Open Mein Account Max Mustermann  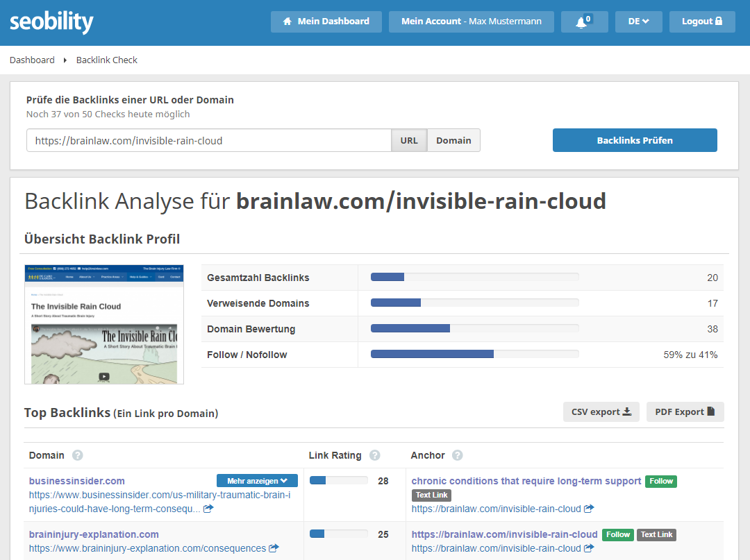(x=471, y=22)
